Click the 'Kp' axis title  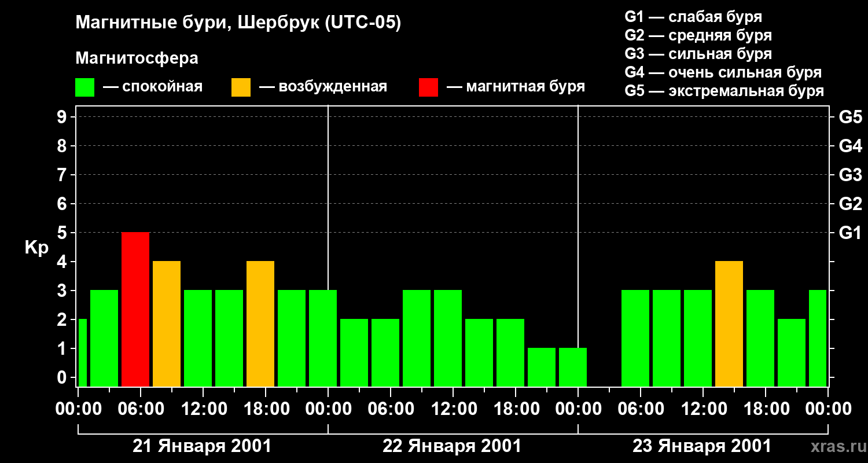(x=36, y=248)
